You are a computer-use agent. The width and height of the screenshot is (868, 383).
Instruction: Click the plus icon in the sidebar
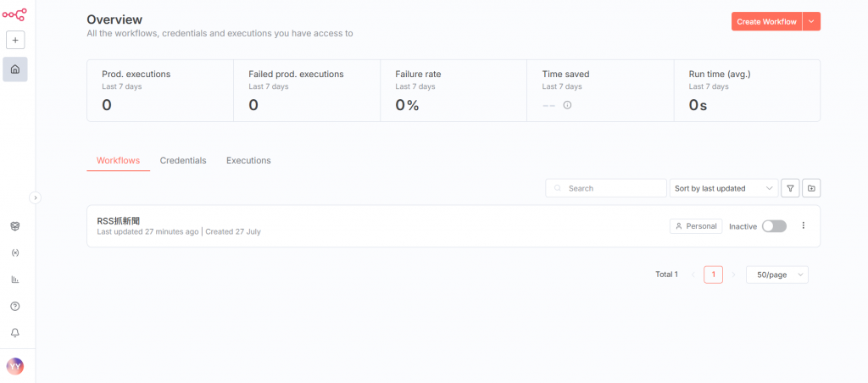[x=15, y=40]
